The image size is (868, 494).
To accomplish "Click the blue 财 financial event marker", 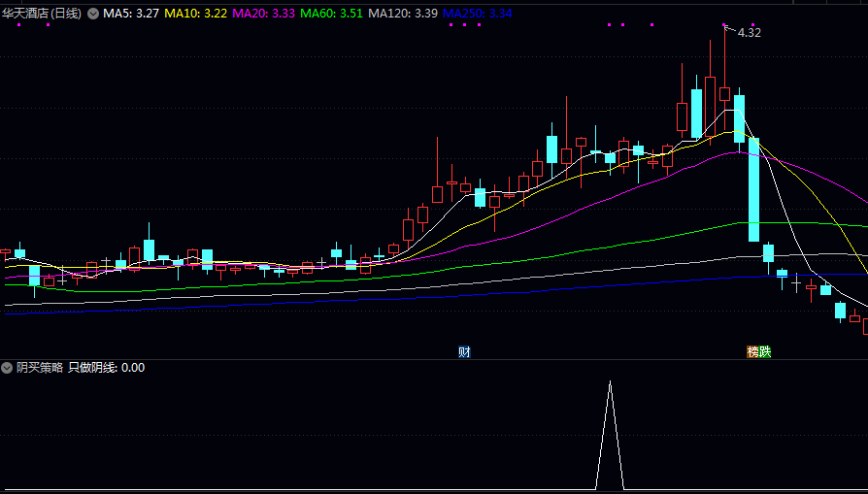I will pyautogui.click(x=464, y=351).
